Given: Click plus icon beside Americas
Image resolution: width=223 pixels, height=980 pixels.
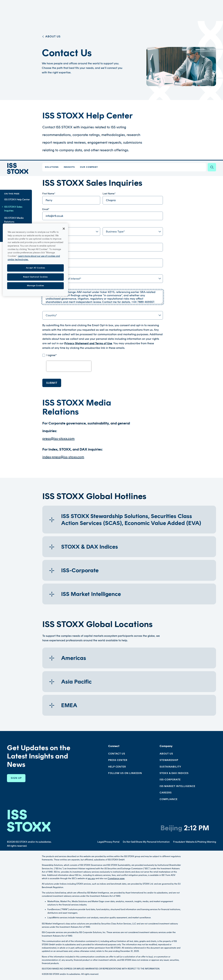Looking at the screenshot, I should pos(52,658).
